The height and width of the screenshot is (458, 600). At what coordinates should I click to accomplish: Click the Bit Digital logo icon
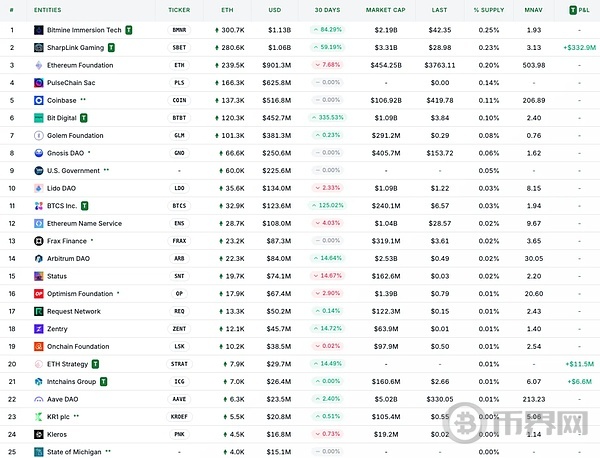39,118
